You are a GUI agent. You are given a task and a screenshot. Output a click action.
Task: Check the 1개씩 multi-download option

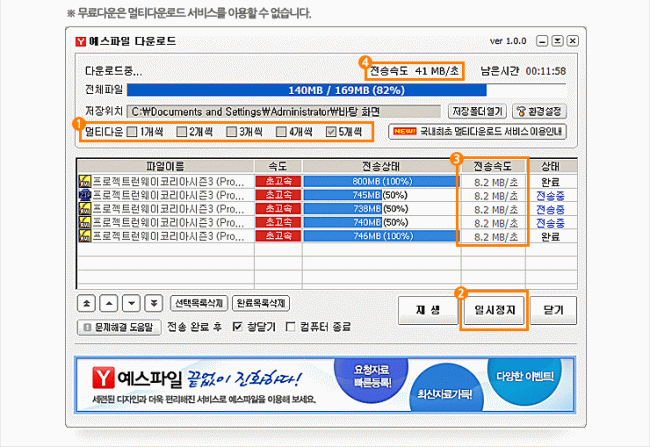(132, 132)
